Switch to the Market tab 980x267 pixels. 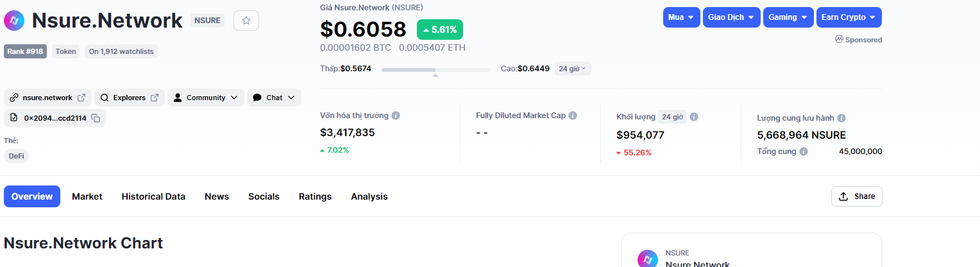point(87,196)
